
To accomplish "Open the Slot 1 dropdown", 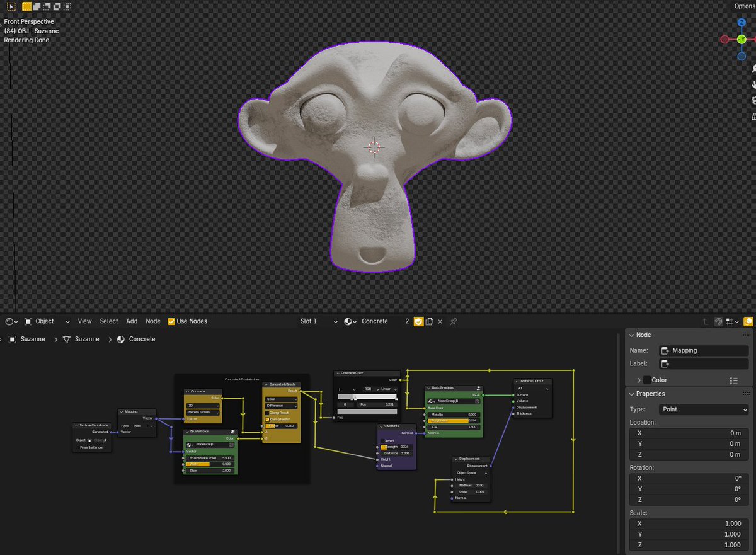I will 319,321.
